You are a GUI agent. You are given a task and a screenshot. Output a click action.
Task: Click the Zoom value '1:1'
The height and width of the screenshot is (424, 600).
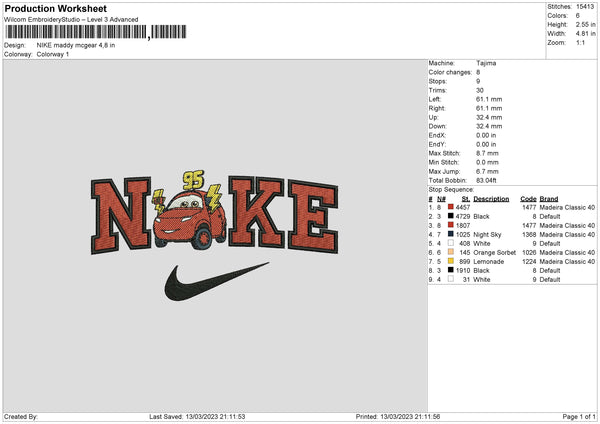click(x=580, y=42)
